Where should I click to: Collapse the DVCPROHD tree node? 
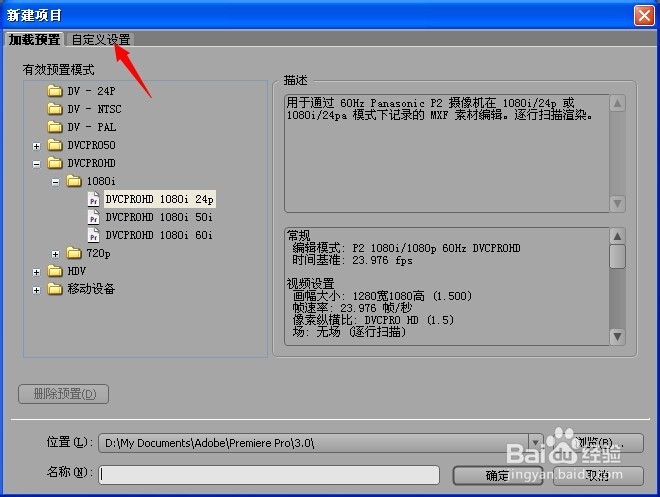tap(37, 164)
